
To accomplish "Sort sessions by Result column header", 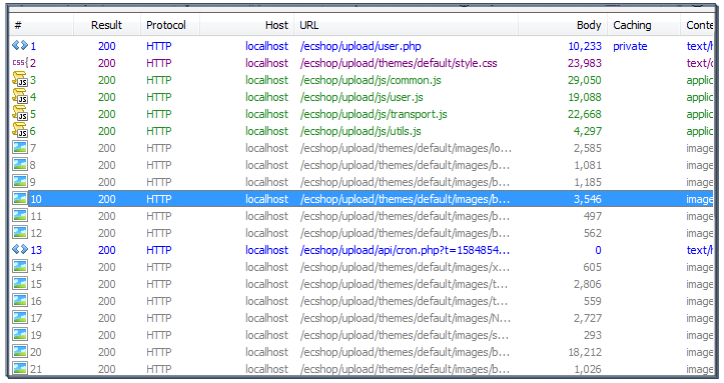I will point(107,25).
